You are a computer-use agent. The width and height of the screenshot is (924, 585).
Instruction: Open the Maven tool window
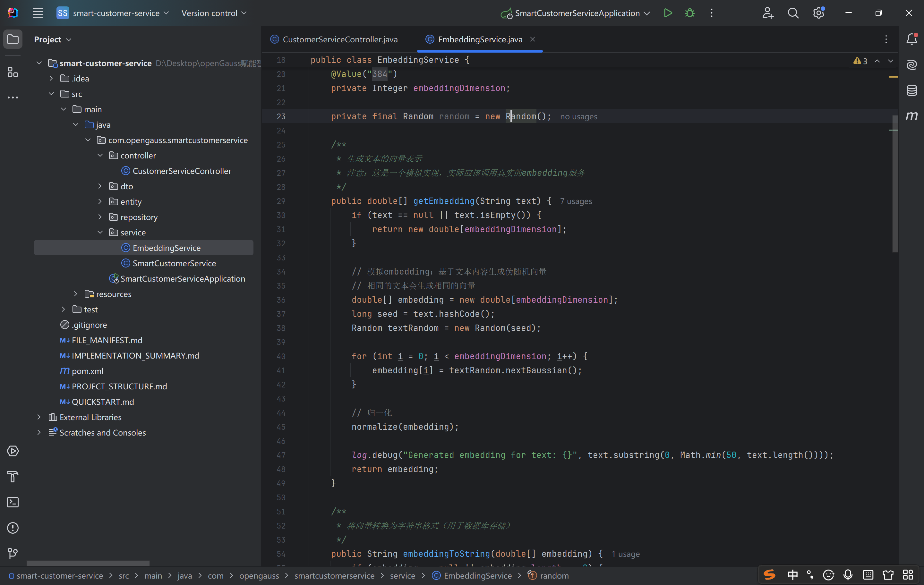(x=911, y=116)
